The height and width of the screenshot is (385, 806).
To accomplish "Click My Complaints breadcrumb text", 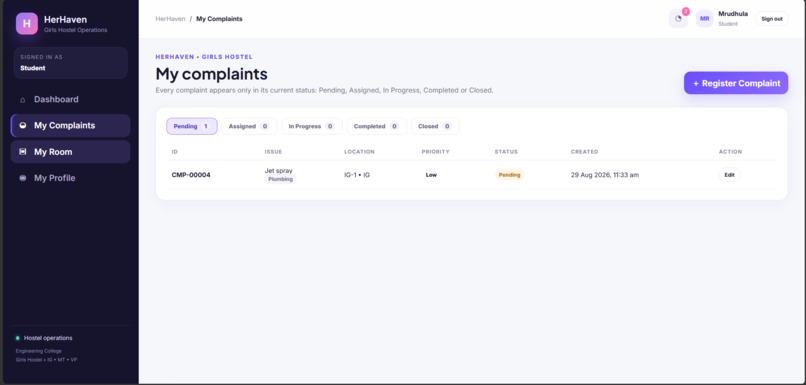I will [x=219, y=19].
